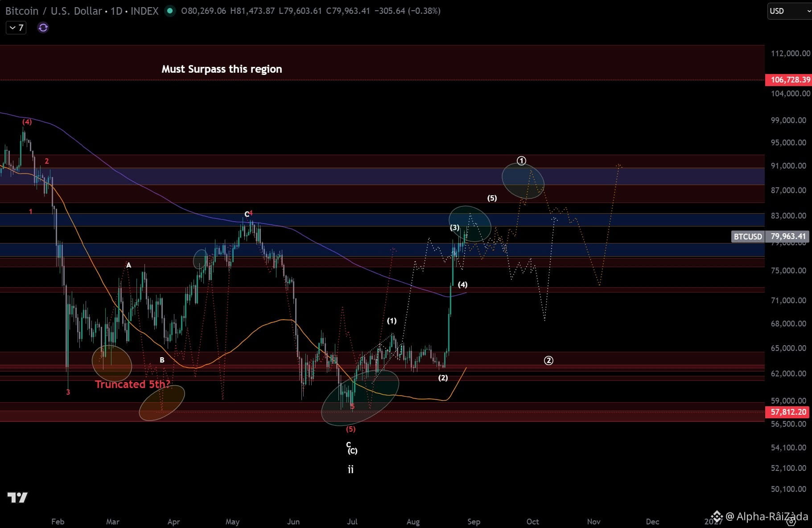The image size is (812, 528).
Task: Click the TradingView logo in the chart corner
Action: tap(17, 497)
